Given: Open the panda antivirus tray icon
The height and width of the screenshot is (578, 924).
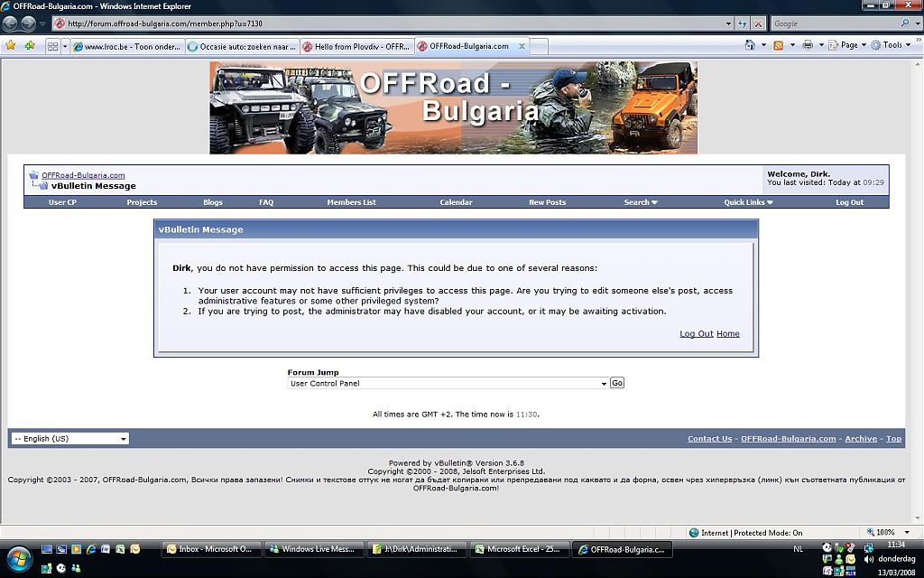Looking at the screenshot, I should point(827,548).
